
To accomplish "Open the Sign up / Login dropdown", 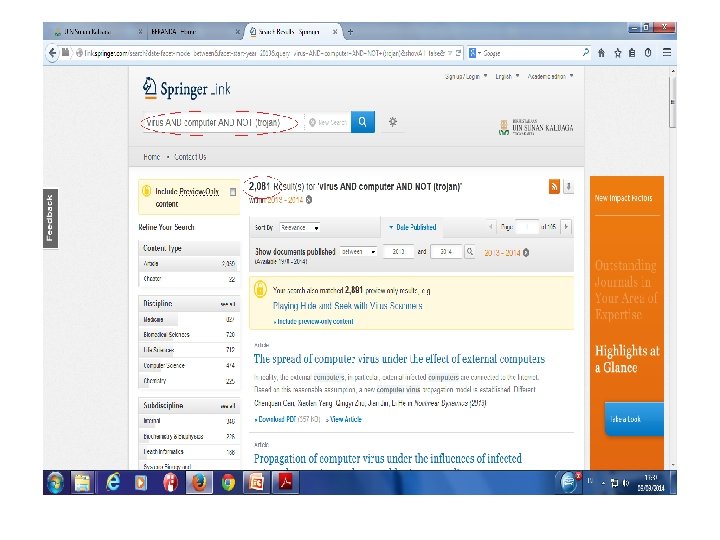I will pos(466,76).
